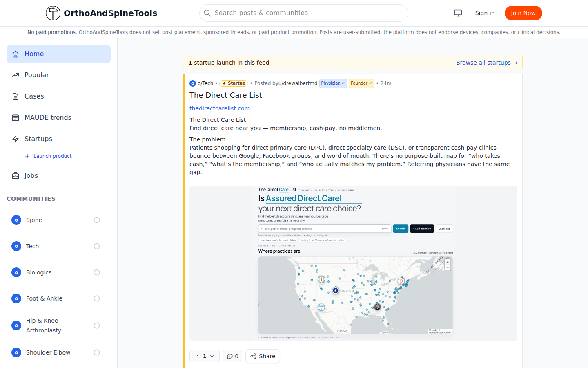Click the Join Now button
Viewport: 588px width, 368px height.
523,13
